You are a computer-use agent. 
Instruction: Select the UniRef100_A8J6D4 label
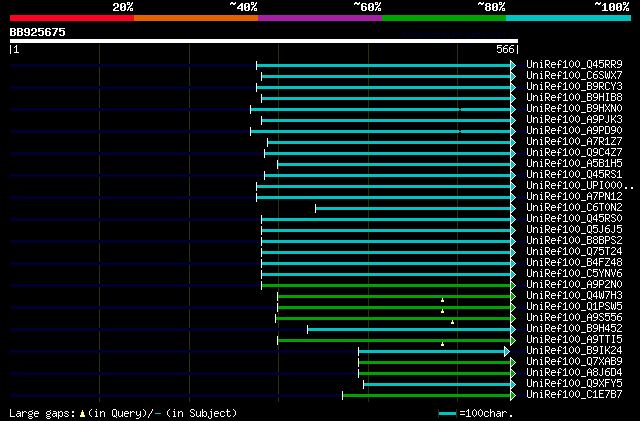[574, 373]
